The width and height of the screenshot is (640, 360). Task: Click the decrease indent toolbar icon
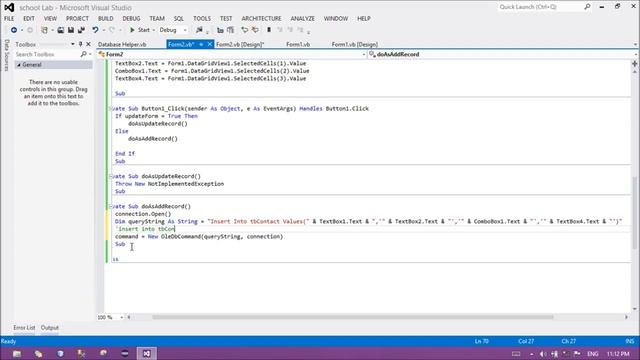220,30
